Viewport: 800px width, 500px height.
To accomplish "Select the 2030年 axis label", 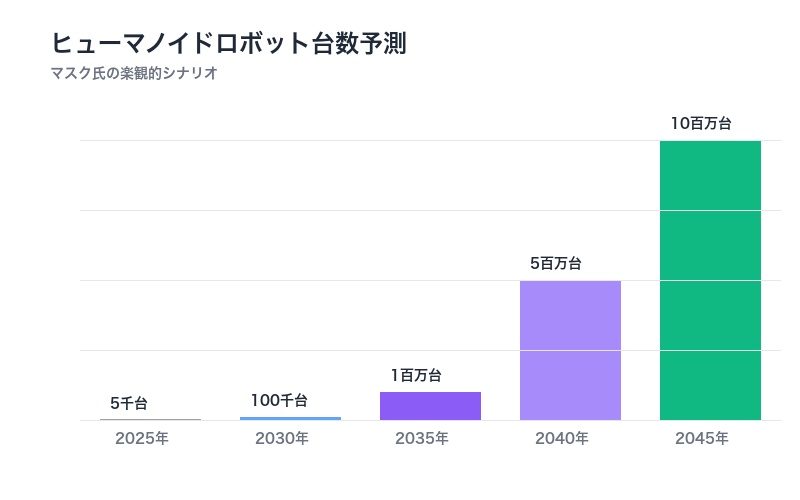I will click(282, 438).
